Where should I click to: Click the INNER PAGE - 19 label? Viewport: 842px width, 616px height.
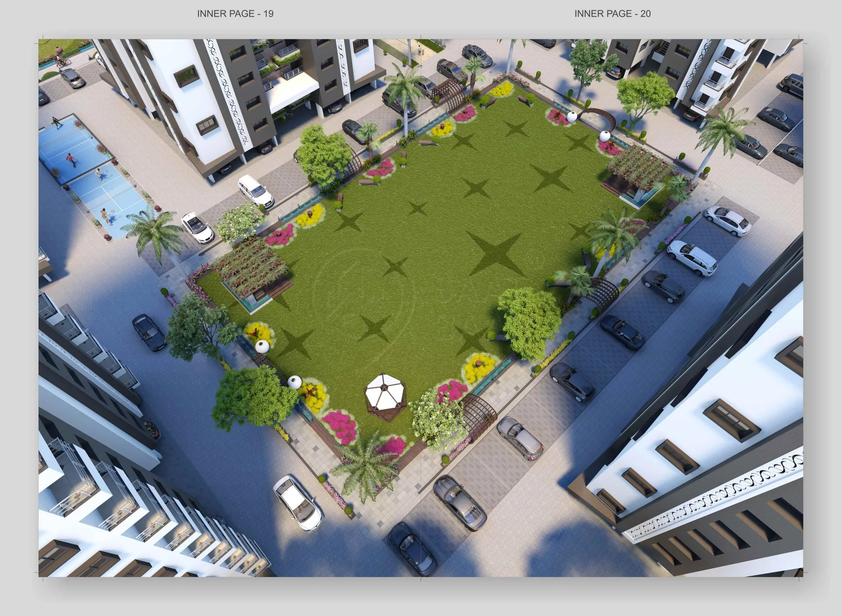(235, 14)
